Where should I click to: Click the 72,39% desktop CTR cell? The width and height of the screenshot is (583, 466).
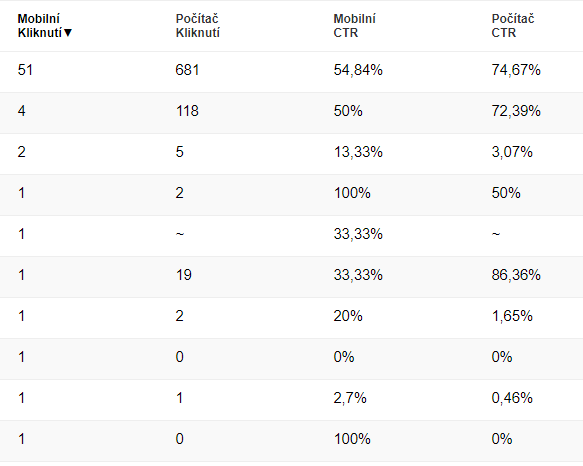[516, 111]
